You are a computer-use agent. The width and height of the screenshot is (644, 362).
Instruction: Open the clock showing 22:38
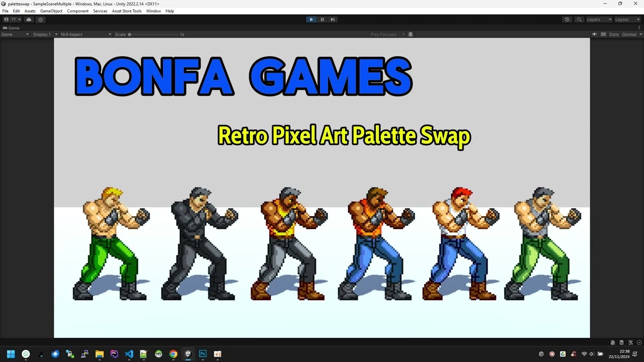(x=619, y=354)
